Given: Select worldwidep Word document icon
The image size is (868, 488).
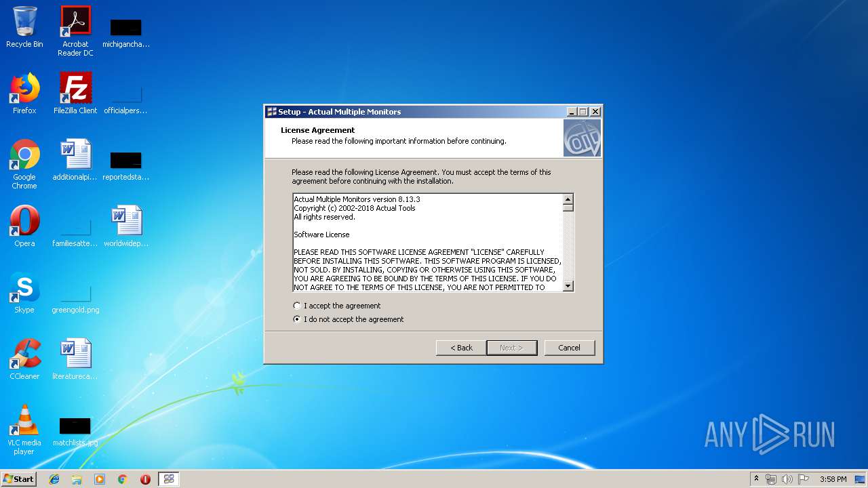Looking at the screenshot, I should (126, 226).
